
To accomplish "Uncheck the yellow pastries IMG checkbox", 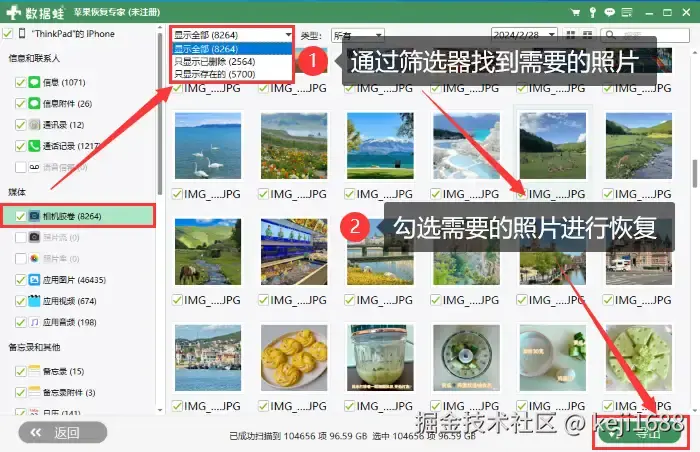I will point(263,406).
